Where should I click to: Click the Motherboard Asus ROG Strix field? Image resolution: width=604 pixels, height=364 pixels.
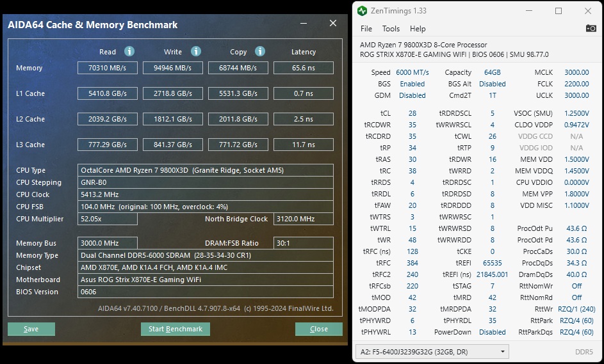point(206,280)
